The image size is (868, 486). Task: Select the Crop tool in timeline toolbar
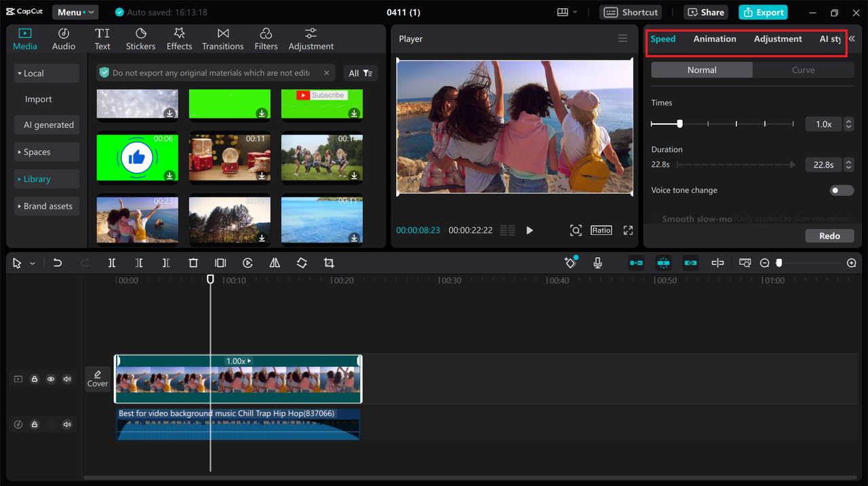329,263
